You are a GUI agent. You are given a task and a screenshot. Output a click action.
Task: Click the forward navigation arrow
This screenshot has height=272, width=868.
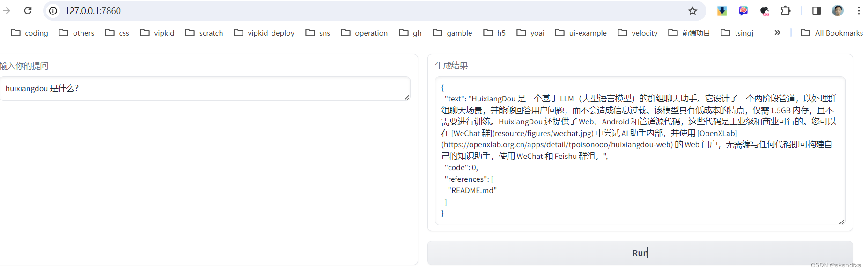tap(7, 11)
